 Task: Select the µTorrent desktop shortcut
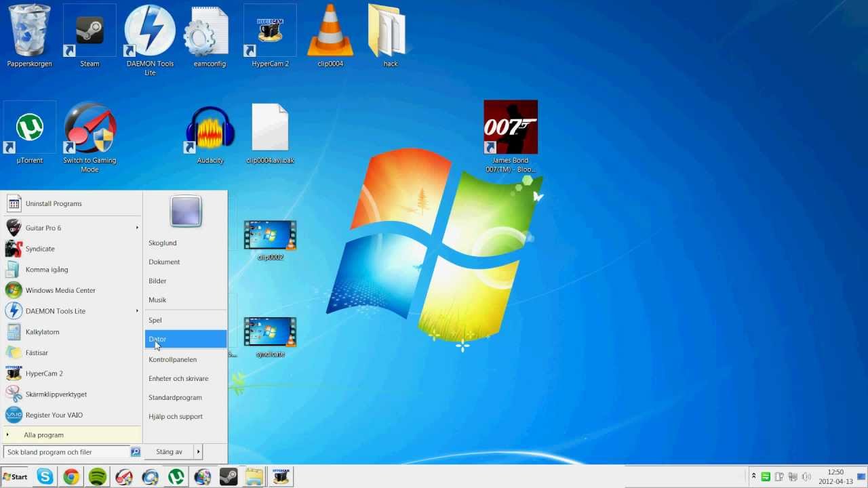coord(30,133)
